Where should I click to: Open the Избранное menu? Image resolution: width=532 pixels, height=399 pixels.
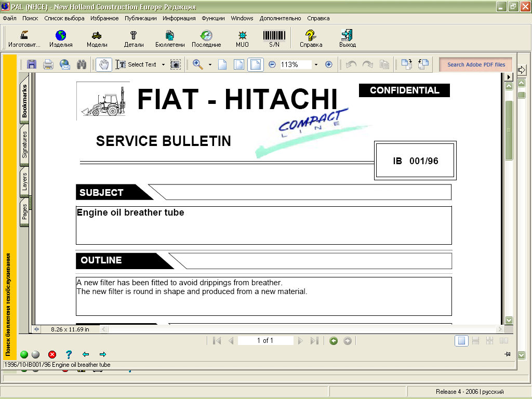[x=104, y=18]
